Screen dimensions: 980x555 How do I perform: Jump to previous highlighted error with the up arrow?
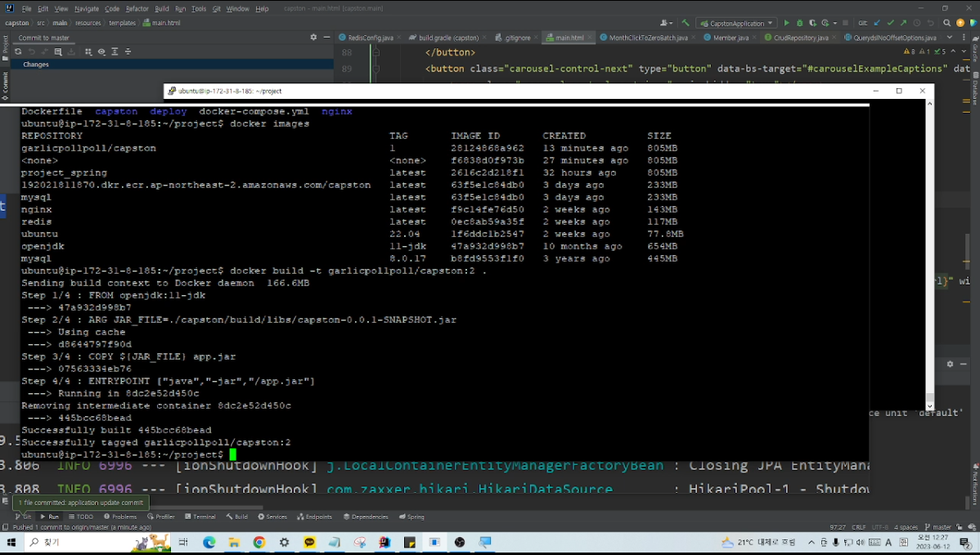pyautogui.click(x=953, y=51)
